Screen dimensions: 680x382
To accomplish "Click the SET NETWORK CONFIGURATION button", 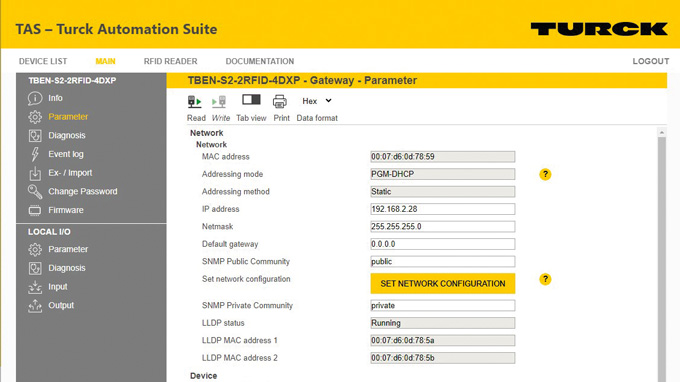I will (x=443, y=284).
